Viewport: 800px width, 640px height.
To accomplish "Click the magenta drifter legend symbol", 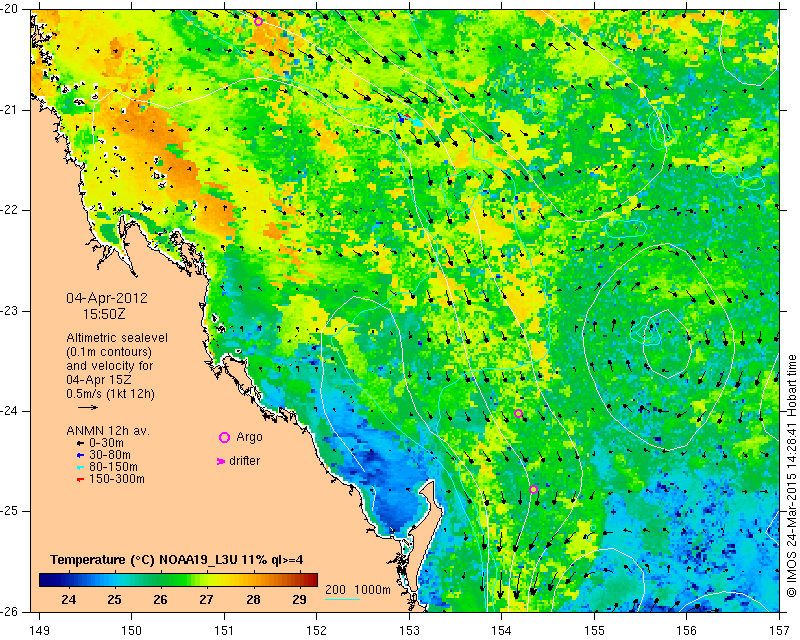I will pyautogui.click(x=221, y=461).
